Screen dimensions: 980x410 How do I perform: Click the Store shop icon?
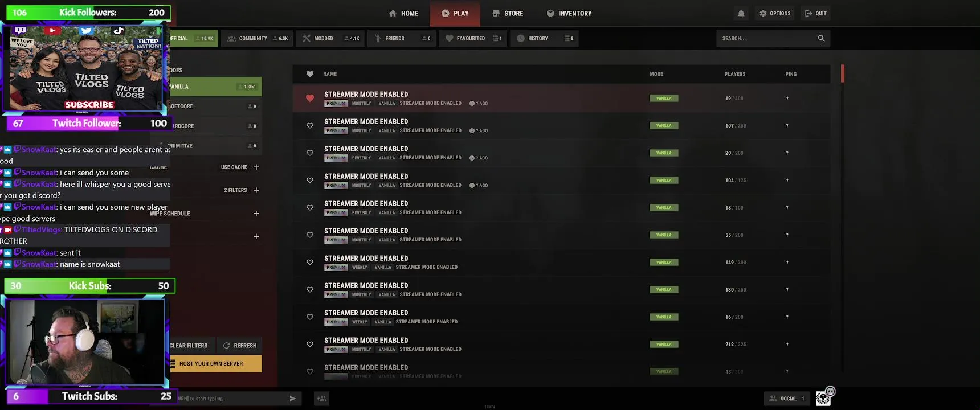coord(496,13)
